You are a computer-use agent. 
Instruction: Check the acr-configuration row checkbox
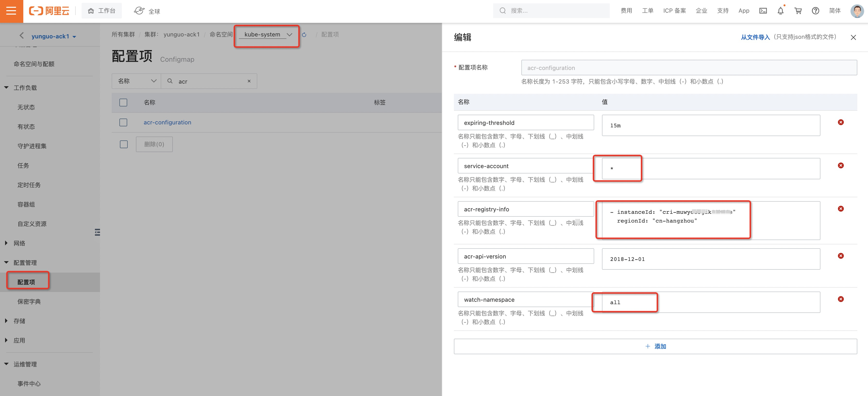(123, 122)
